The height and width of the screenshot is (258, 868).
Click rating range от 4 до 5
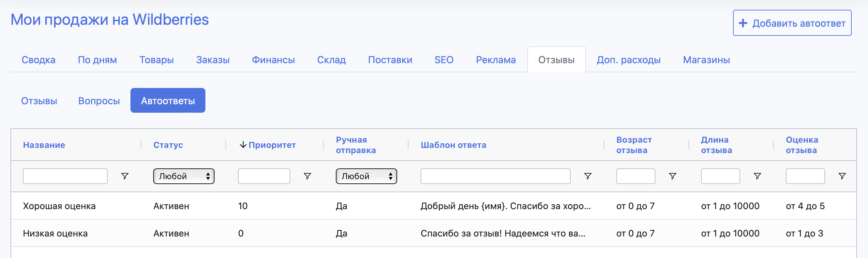pyautogui.click(x=805, y=206)
